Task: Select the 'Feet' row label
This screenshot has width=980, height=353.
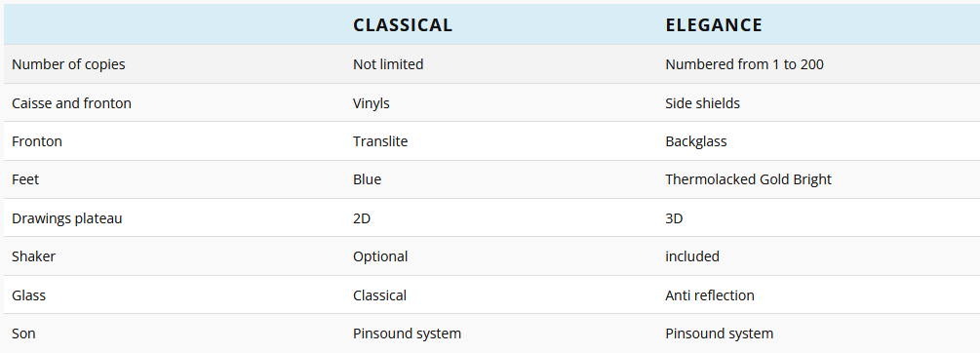Action: click(25, 179)
